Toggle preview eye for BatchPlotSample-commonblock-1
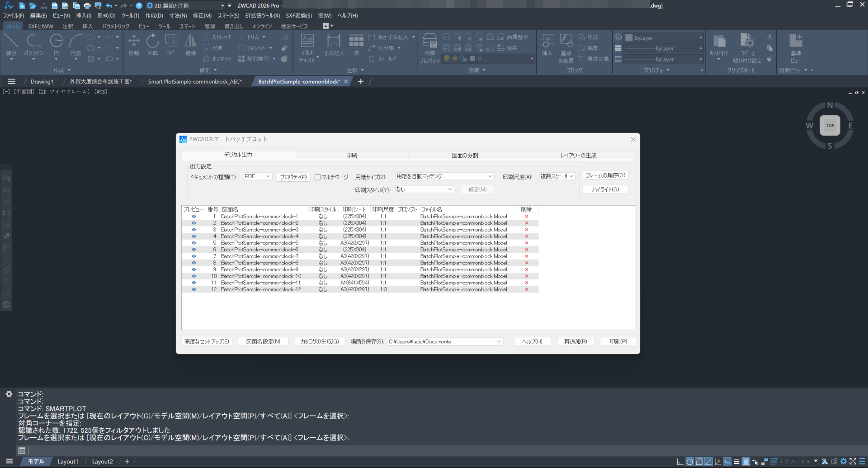Screen dimensions: 868x468 tap(194, 216)
